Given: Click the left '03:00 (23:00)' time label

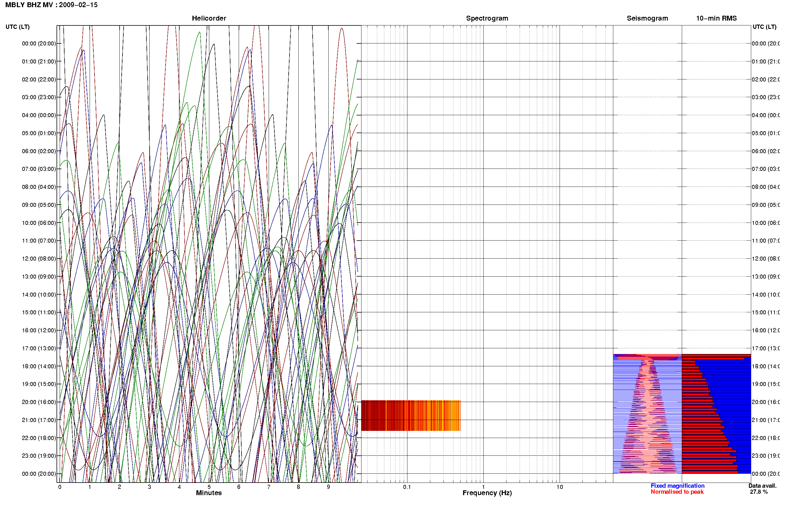Looking at the screenshot, I should (39, 97).
